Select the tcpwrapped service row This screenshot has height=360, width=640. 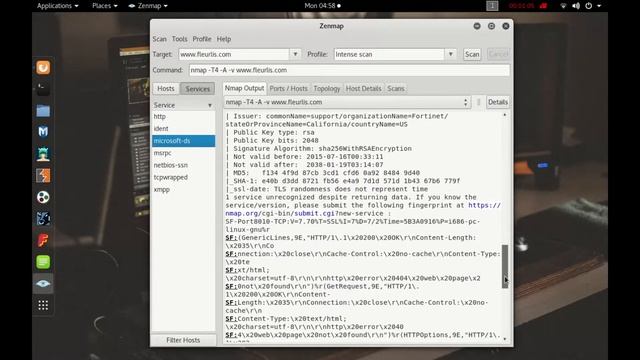coord(183,178)
